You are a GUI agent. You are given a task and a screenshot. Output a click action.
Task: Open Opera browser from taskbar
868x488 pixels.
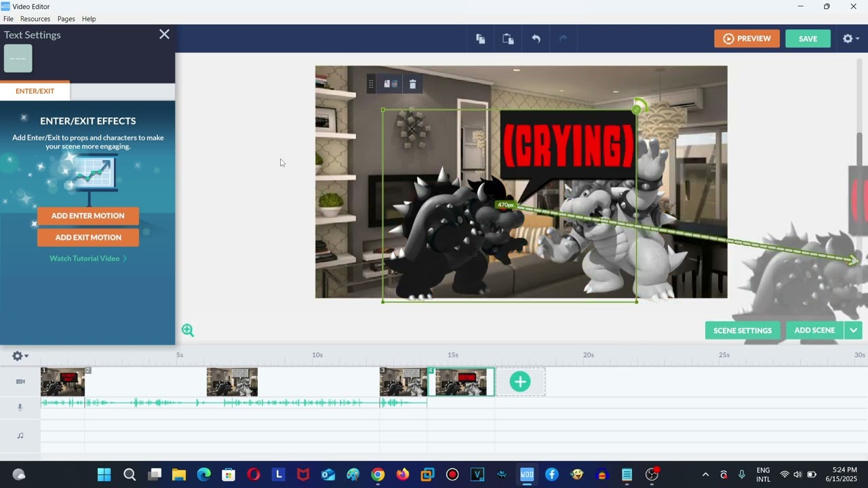click(254, 474)
